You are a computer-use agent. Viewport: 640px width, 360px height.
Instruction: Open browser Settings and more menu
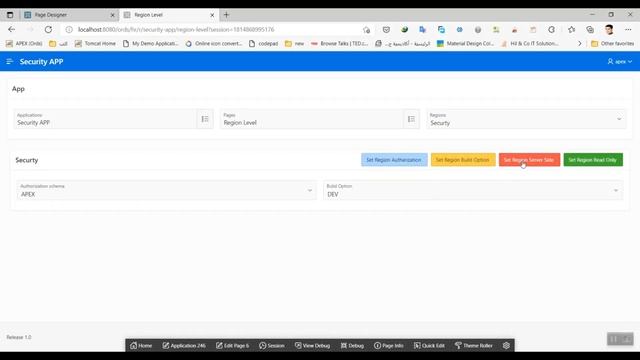coord(628,29)
